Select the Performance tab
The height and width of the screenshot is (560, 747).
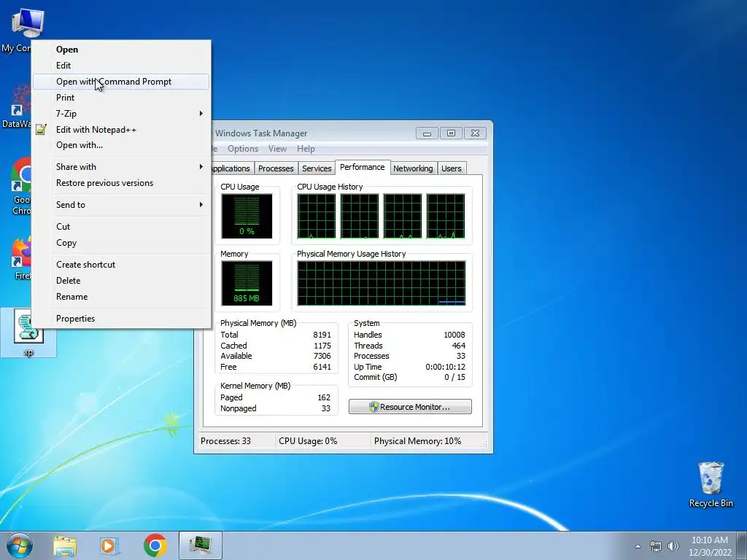(x=363, y=167)
